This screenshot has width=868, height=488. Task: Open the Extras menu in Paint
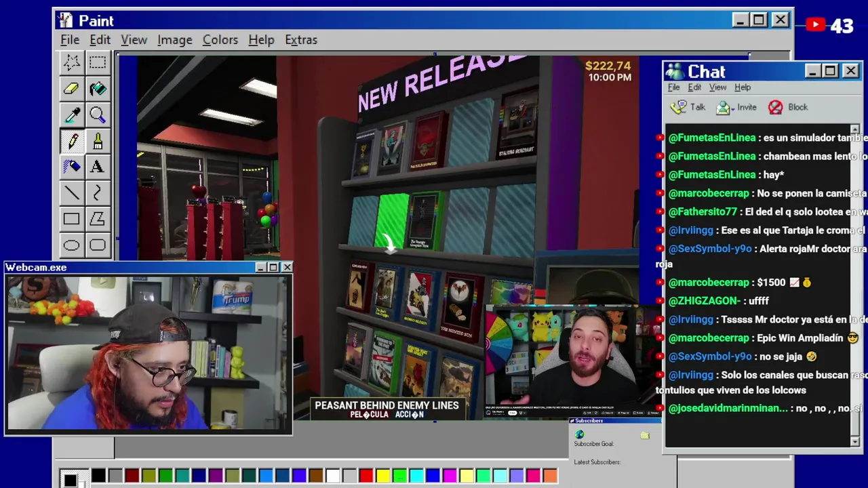pos(300,40)
